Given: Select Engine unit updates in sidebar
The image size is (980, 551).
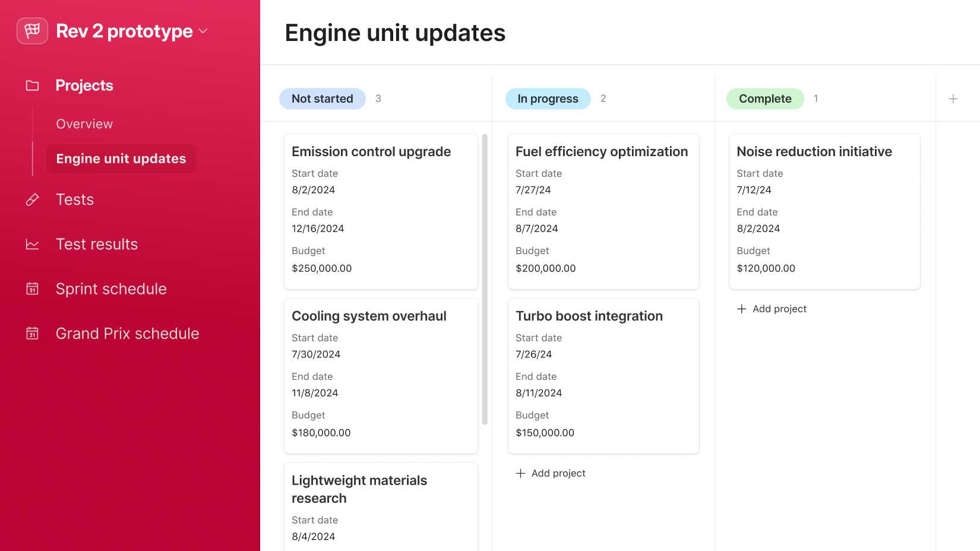Looking at the screenshot, I should pos(121,159).
